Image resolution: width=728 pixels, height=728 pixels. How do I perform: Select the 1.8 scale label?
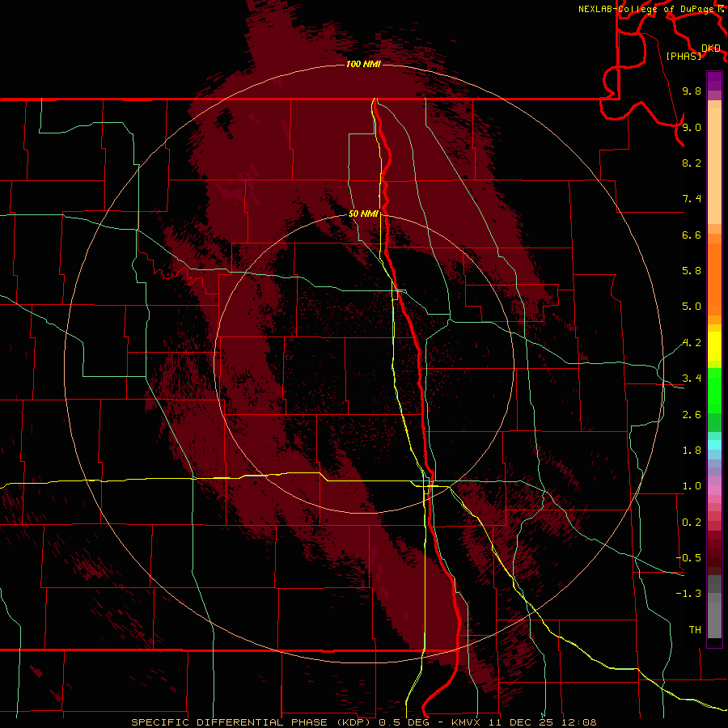tap(692, 451)
